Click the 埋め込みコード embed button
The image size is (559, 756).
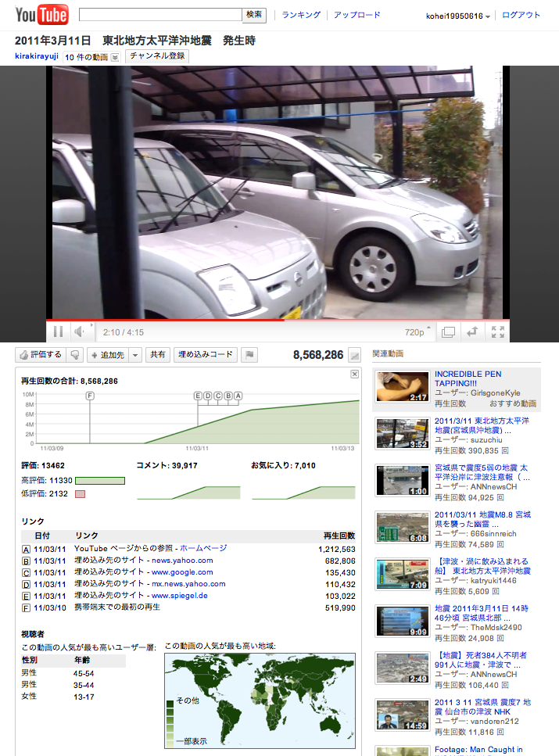click(x=205, y=355)
